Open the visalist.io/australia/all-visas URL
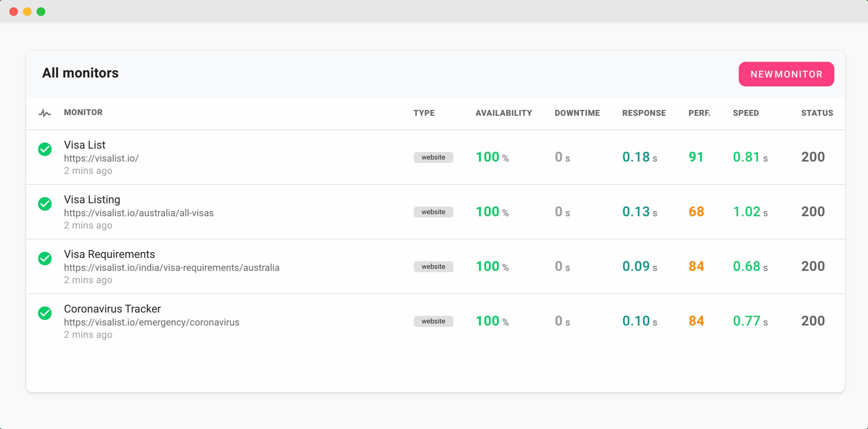The image size is (868, 429). (139, 213)
